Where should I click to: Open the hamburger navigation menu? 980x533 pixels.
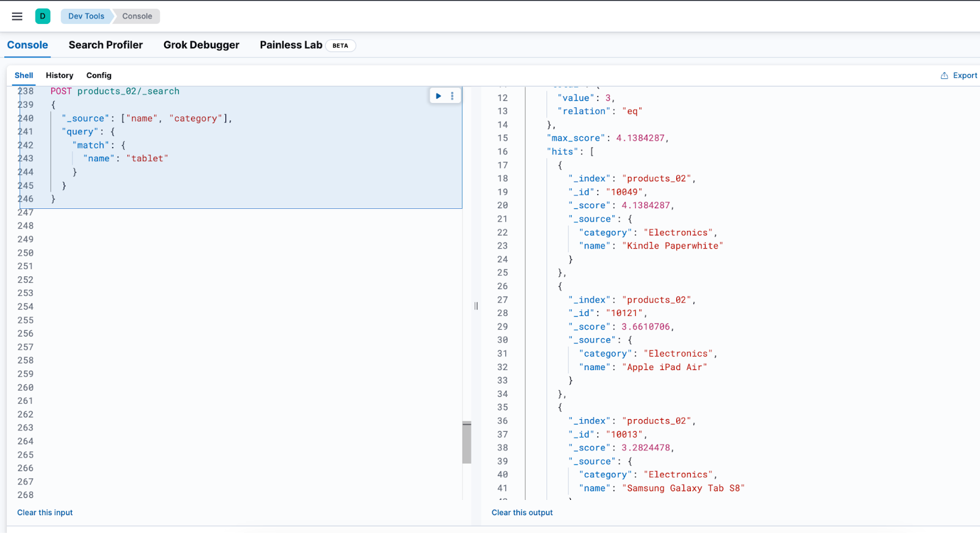click(x=17, y=17)
